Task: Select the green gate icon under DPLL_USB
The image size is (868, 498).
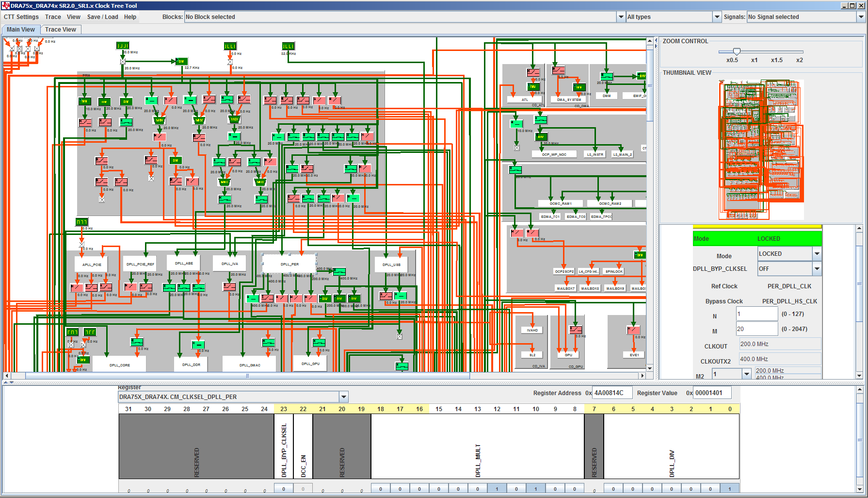Action: (x=401, y=295)
